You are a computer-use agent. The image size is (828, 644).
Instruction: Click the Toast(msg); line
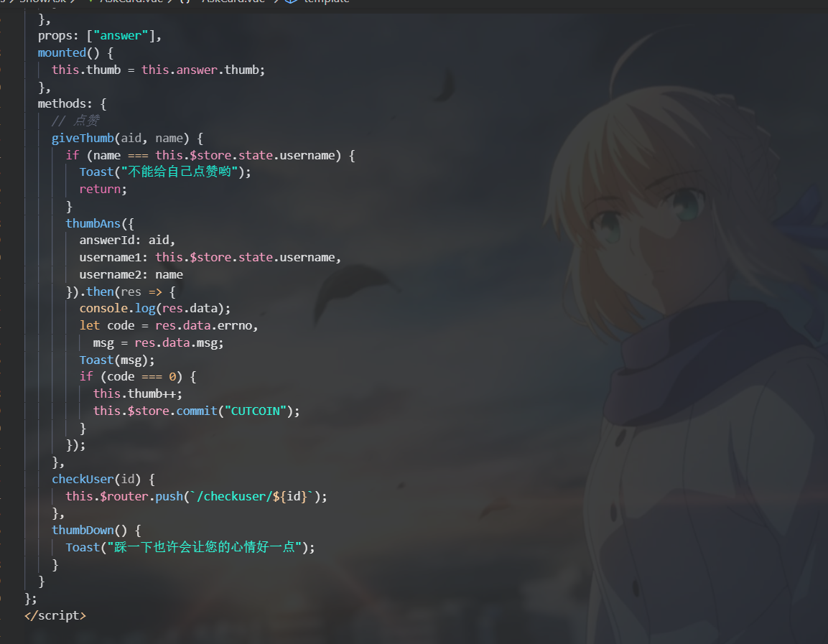coord(117,360)
